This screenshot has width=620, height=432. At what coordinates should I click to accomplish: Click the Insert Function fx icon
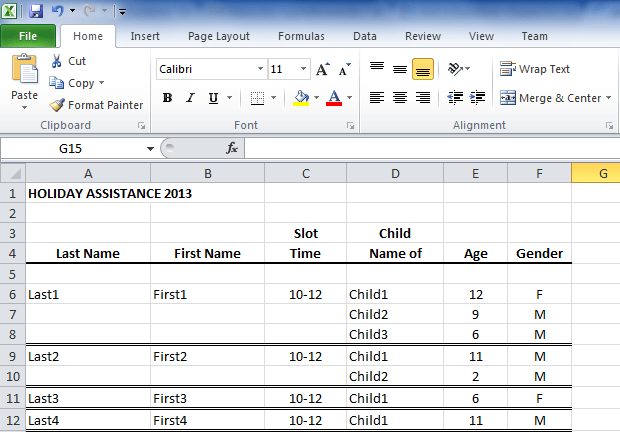(232, 148)
